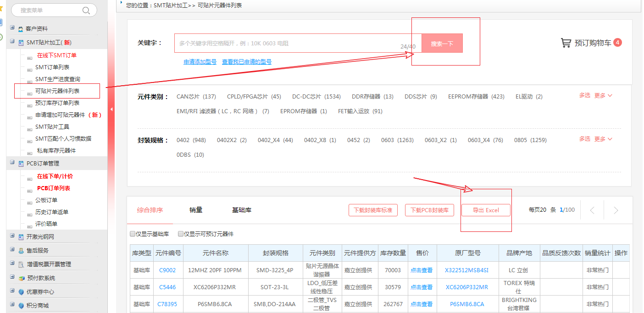The image size is (644, 313).
Task: Switch to the 销量 sorting tab
Action: [x=196, y=210]
